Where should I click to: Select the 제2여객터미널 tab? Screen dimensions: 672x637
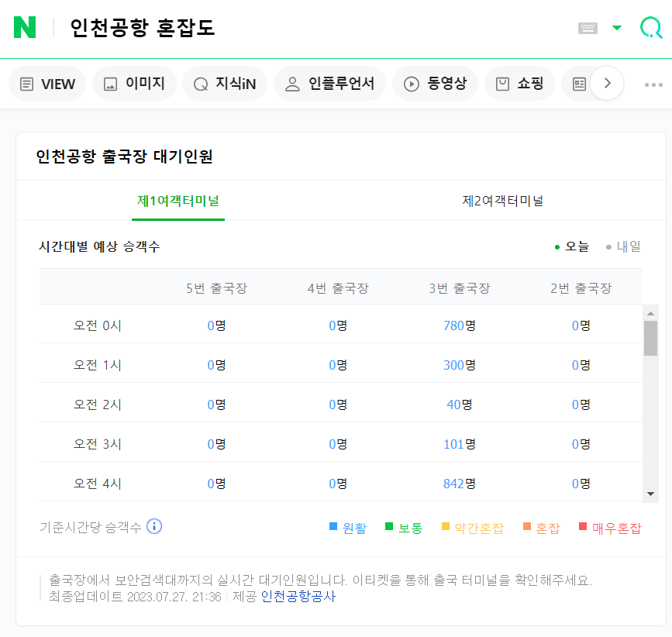tap(503, 201)
